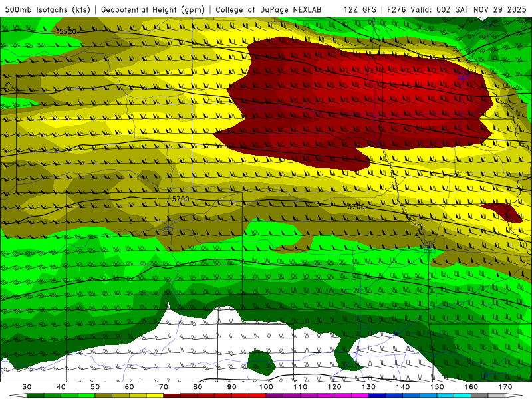The height and width of the screenshot is (399, 532).
Task: Click the western 5700 contour label
Action: [180, 199]
